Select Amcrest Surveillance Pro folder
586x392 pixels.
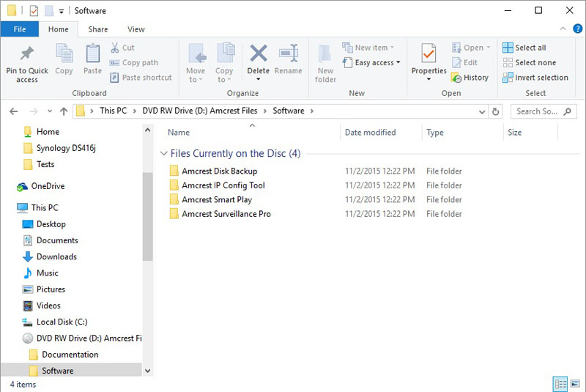pyautogui.click(x=226, y=214)
